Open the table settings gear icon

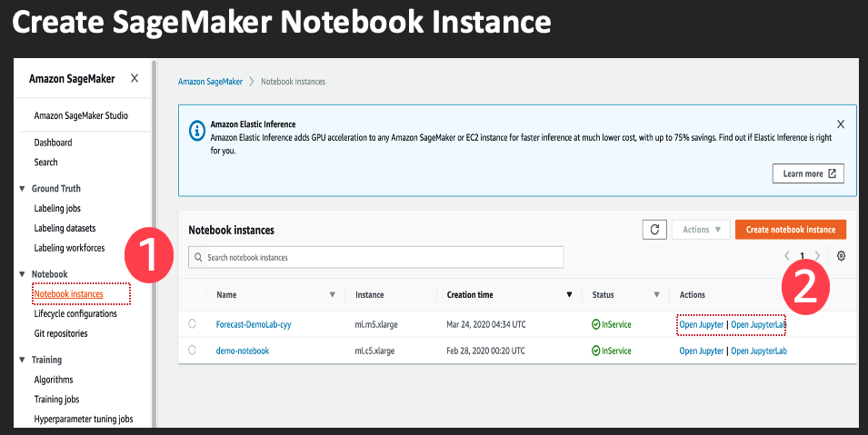click(841, 256)
